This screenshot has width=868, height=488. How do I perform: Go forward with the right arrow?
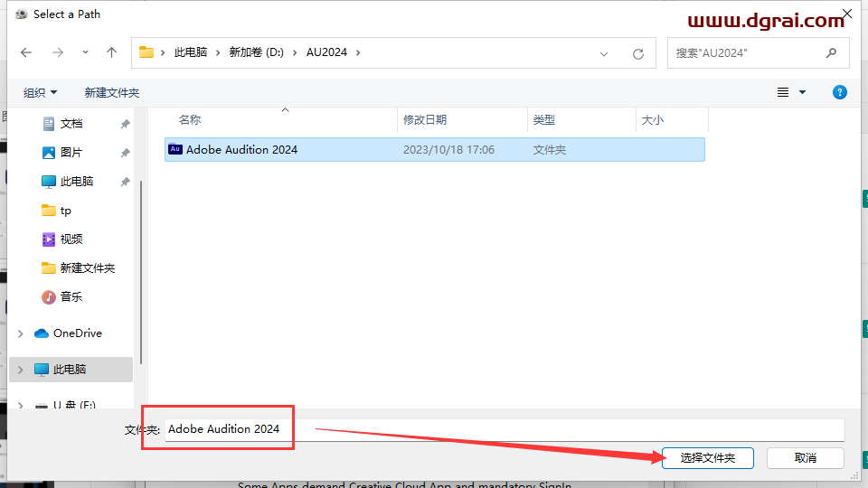coord(58,52)
